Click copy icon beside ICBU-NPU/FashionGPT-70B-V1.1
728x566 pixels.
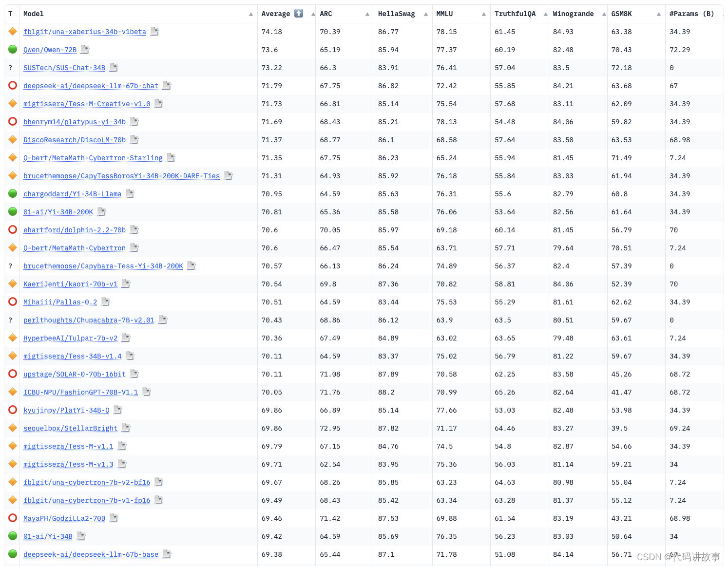(147, 392)
